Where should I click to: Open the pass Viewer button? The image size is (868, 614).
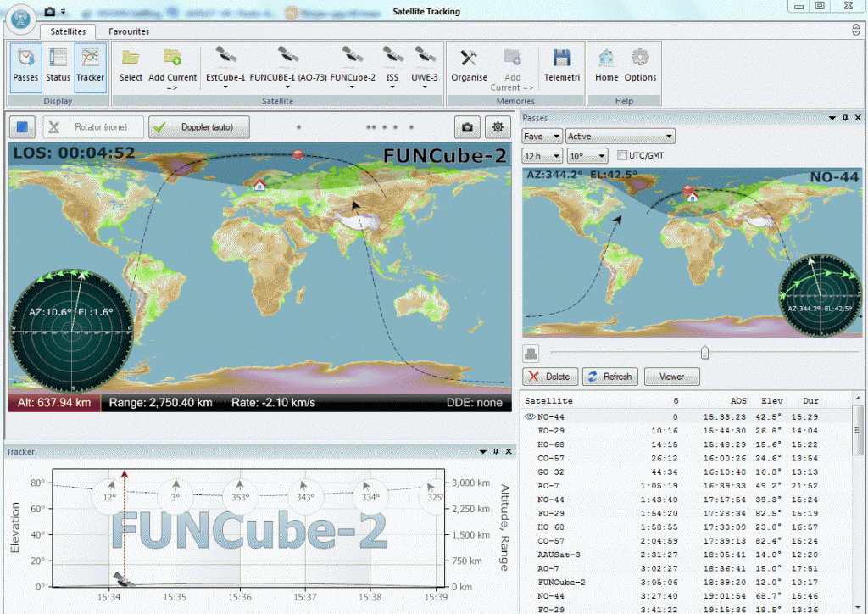pos(671,377)
